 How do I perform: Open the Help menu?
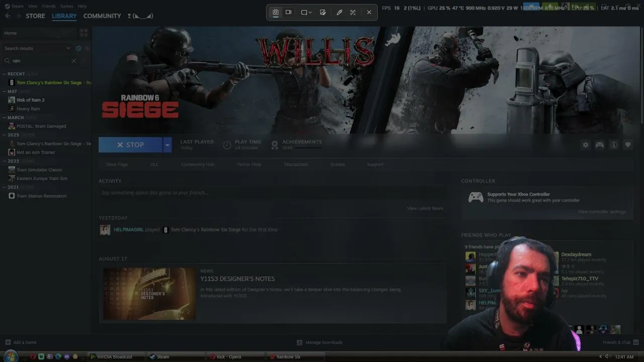point(82,6)
